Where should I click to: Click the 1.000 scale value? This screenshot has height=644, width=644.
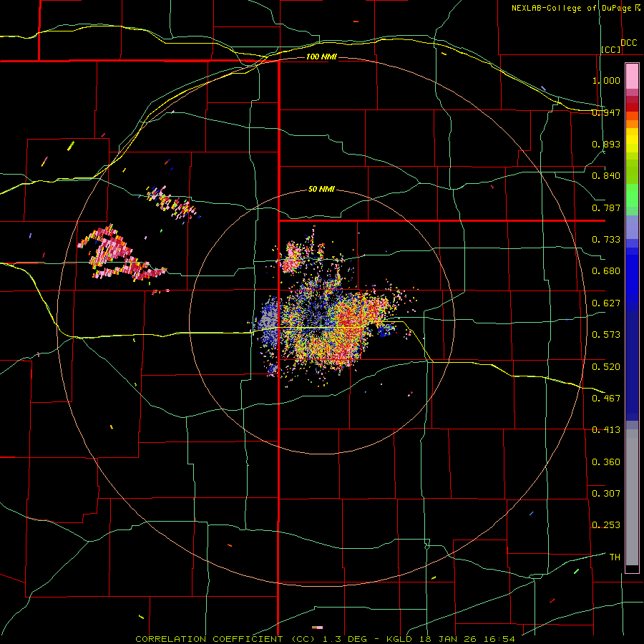[x=606, y=80]
